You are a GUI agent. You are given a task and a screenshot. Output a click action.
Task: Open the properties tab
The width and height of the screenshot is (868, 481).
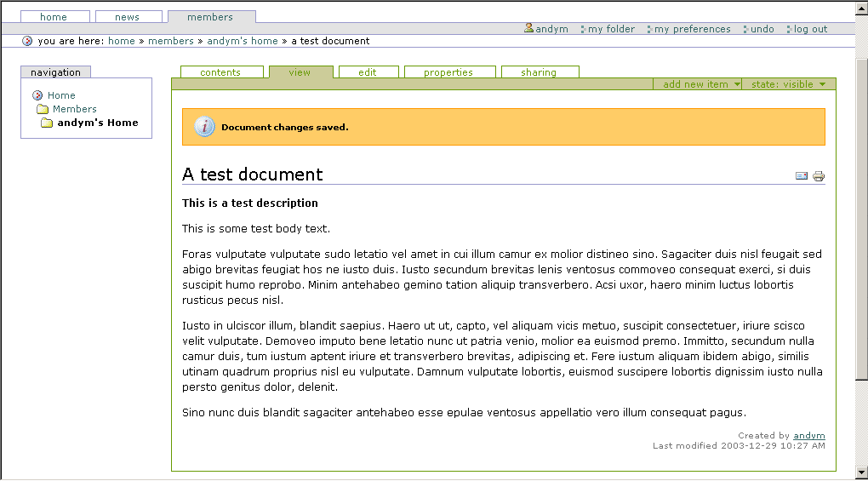click(x=448, y=72)
